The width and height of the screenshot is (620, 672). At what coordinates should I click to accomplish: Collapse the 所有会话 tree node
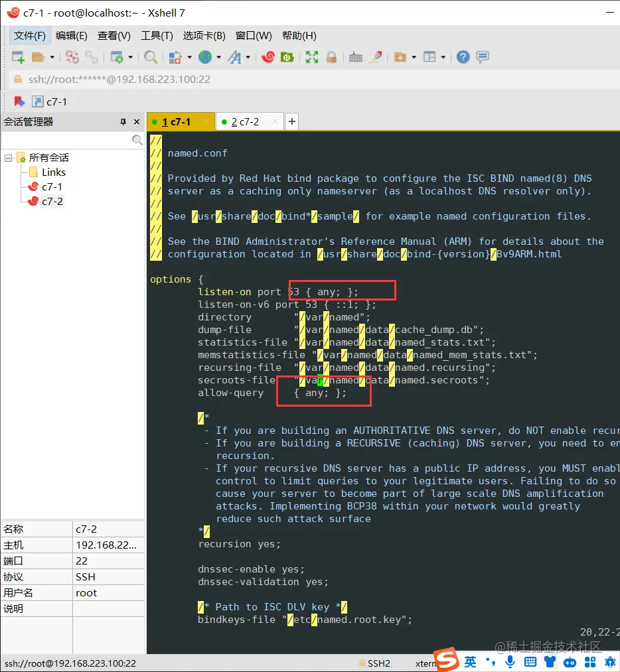[8, 158]
